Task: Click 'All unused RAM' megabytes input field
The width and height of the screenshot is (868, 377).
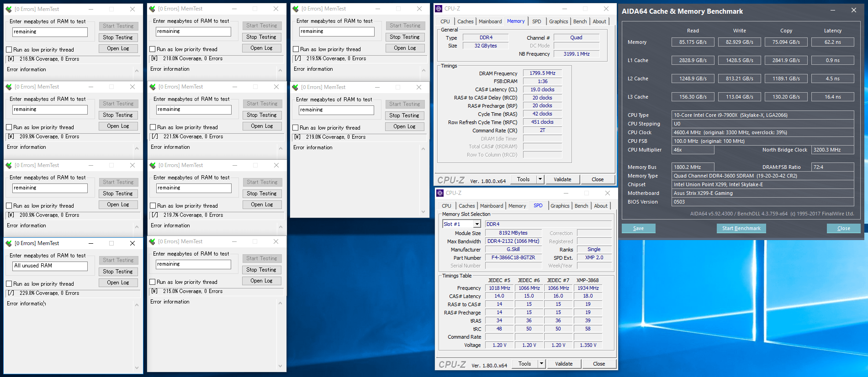Action: (x=50, y=266)
